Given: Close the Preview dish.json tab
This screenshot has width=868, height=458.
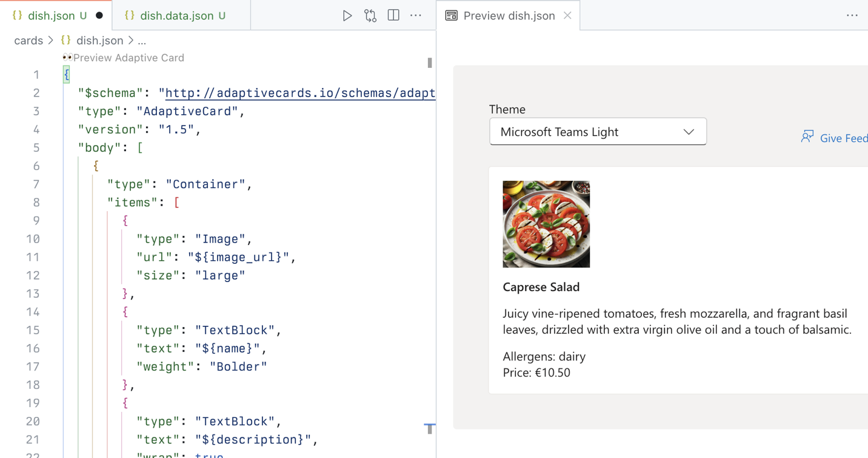Looking at the screenshot, I should [567, 16].
